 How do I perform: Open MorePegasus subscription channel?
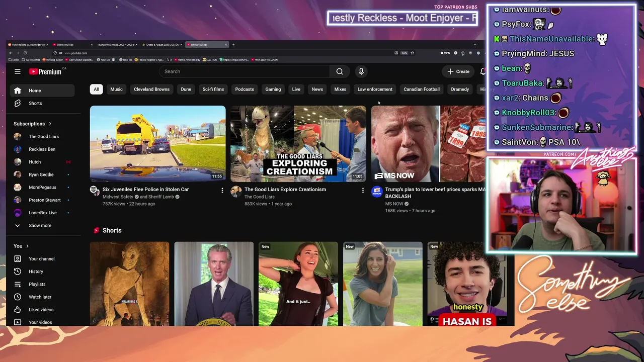point(42,188)
